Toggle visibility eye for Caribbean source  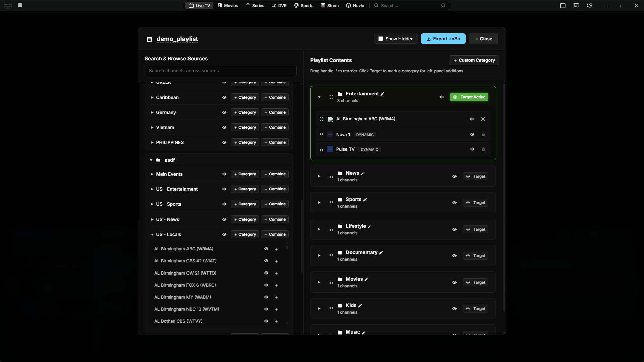(224, 97)
